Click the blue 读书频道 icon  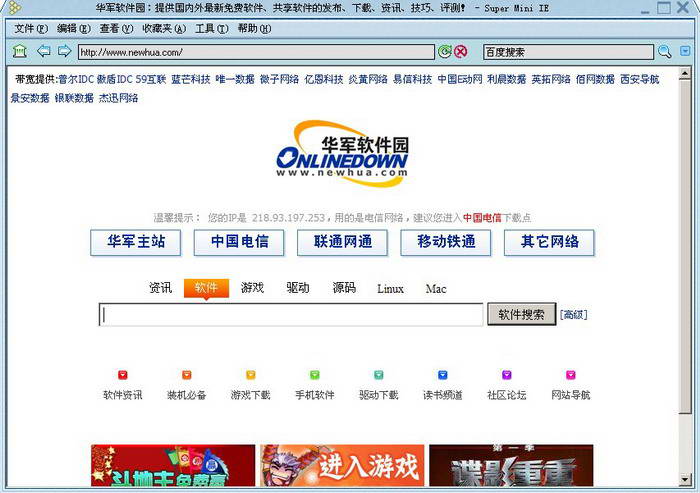(x=442, y=375)
